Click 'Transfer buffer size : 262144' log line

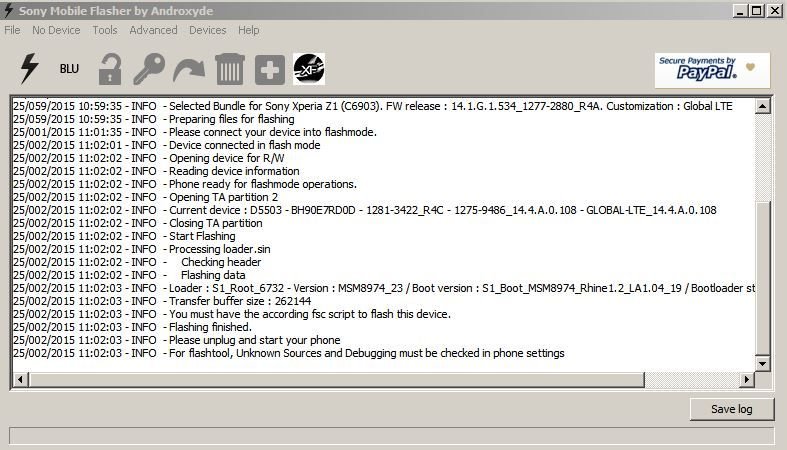pyautogui.click(x=162, y=302)
